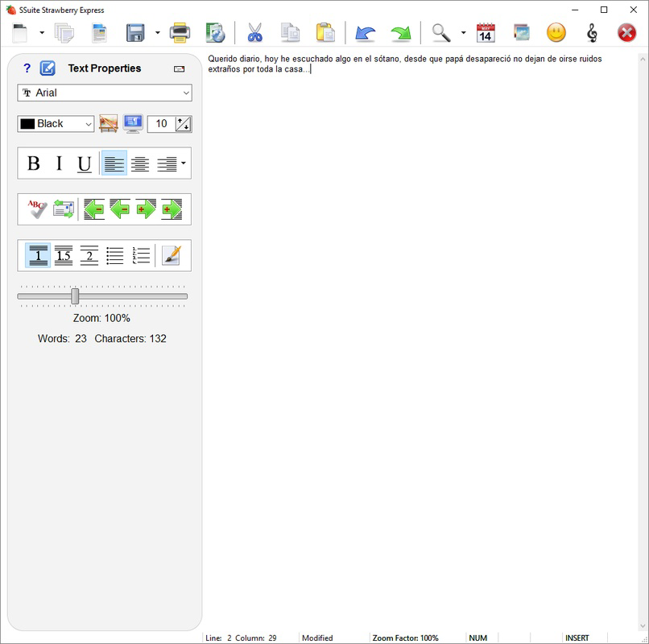Viewport: 649px width, 644px height.
Task: Click the find and replace cards icon
Action: tap(64, 209)
